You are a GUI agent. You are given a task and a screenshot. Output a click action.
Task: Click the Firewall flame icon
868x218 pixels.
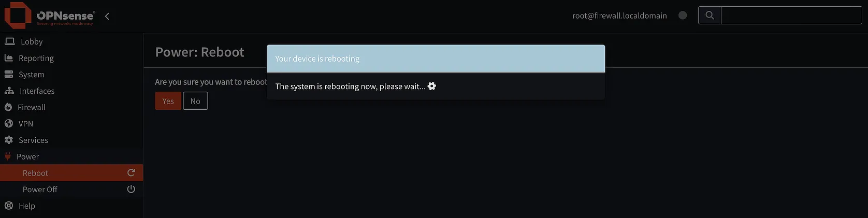point(8,107)
